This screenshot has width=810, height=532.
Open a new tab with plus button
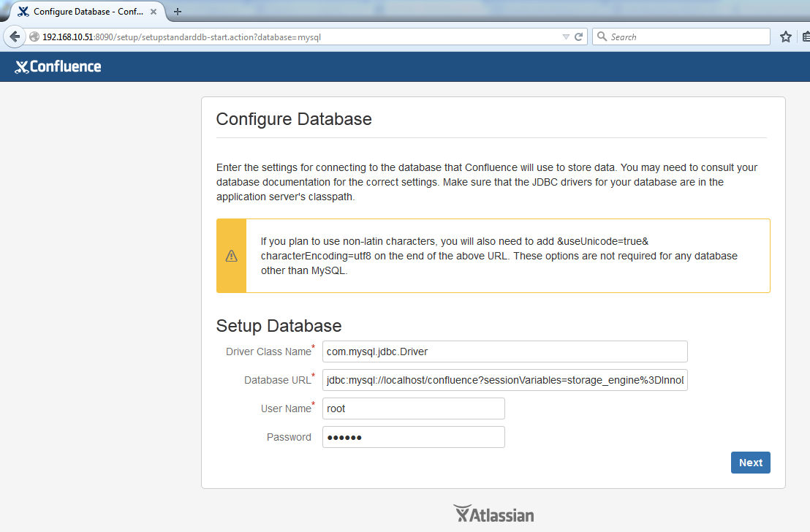click(178, 12)
